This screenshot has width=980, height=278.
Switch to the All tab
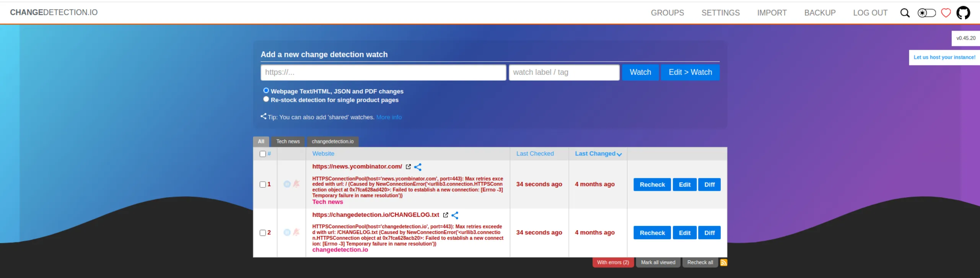[x=261, y=141]
